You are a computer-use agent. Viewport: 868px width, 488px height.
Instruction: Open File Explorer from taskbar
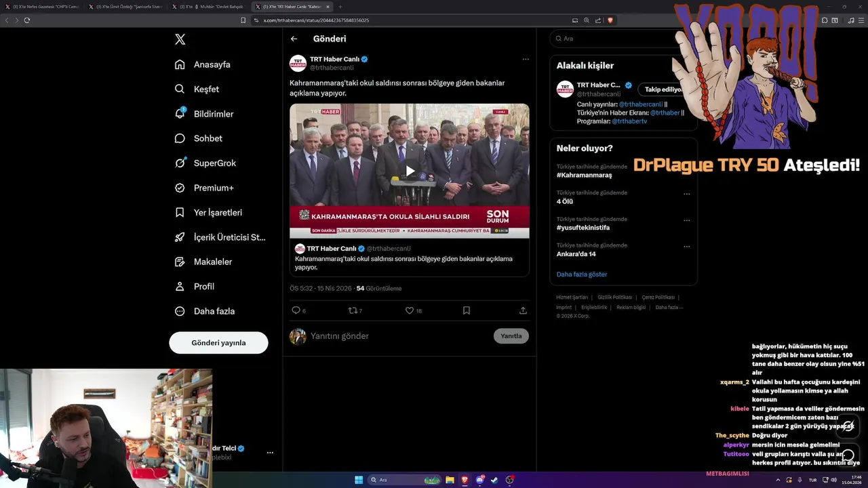(x=450, y=480)
